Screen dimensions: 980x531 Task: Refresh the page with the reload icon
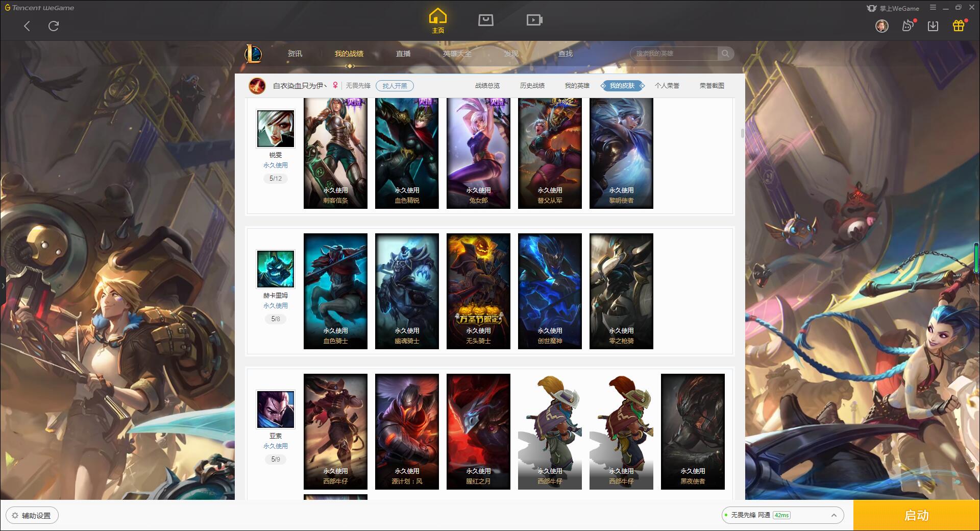coord(54,26)
